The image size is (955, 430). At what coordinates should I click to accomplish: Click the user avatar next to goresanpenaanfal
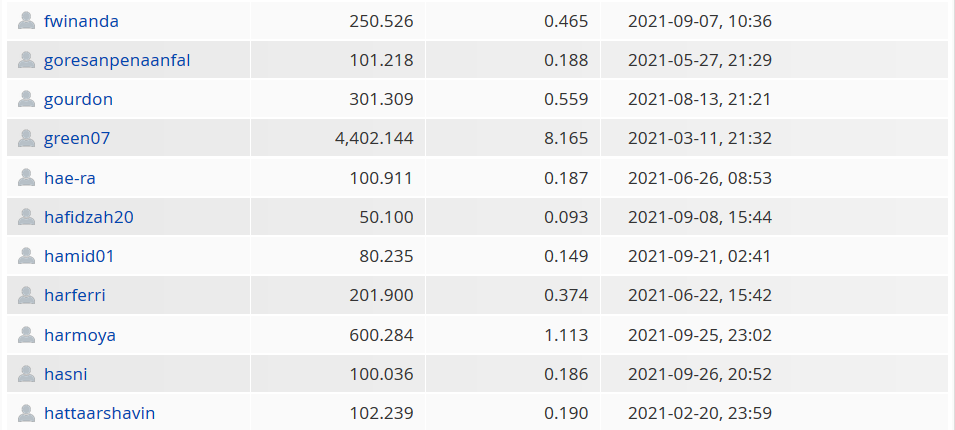(26, 60)
